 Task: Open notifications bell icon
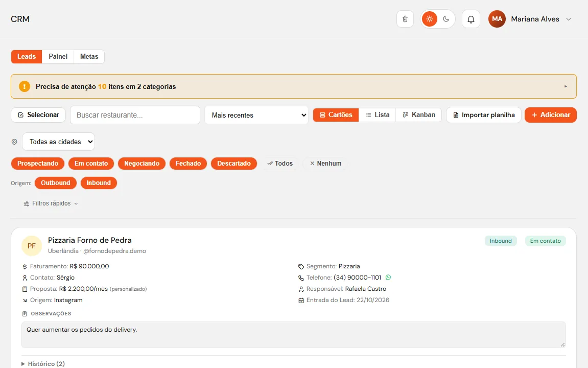[x=471, y=19]
